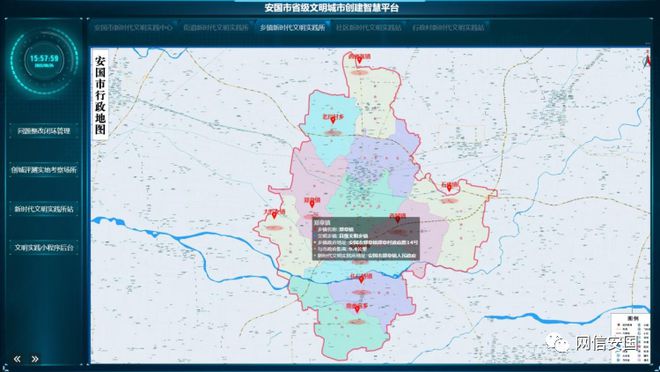
Task: Select the 伍仁桥镇 pin near the river
Action: click(x=361, y=279)
